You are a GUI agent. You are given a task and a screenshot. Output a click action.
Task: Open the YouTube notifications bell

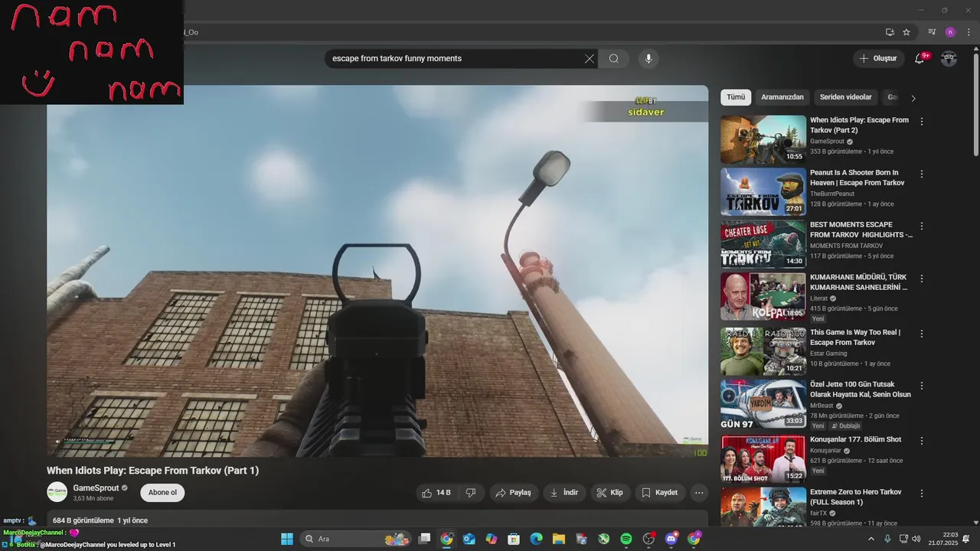920,58
